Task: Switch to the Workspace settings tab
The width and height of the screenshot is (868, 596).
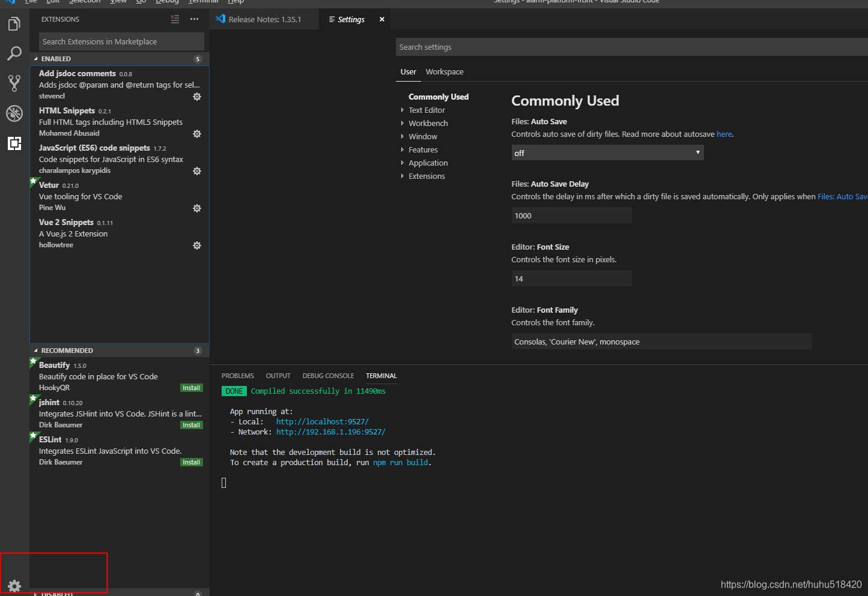Action: click(x=445, y=71)
